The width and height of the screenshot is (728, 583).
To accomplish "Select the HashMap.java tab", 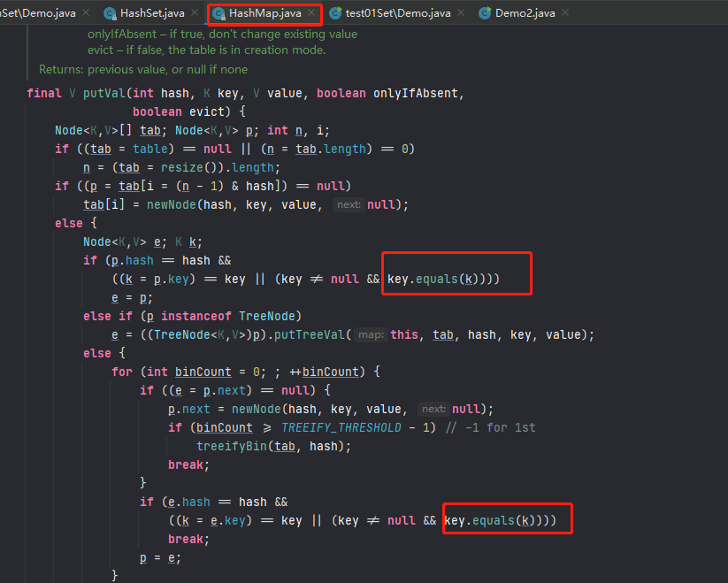I will 265,13.
